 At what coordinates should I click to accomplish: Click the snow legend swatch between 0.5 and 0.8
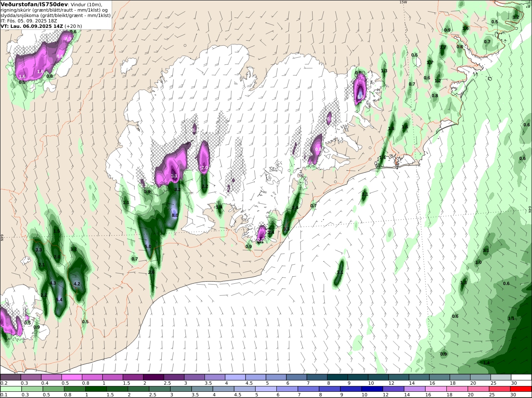[72, 377]
